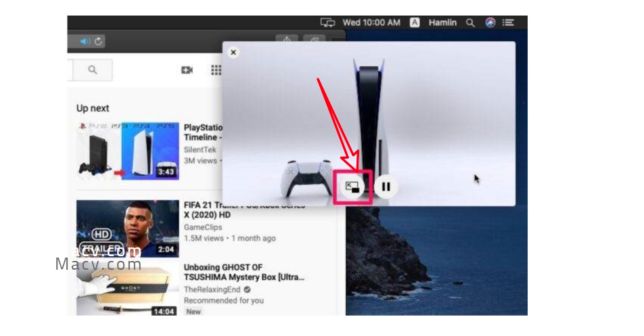The image size is (644, 336).
Task: Open the PlayStation Timeline video thumbnail
Action: (128, 151)
